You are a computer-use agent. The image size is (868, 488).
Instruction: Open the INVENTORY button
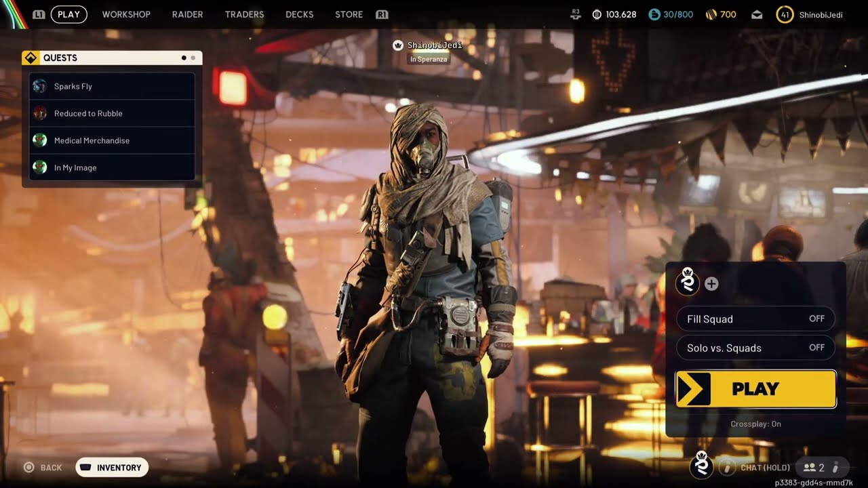click(112, 468)
